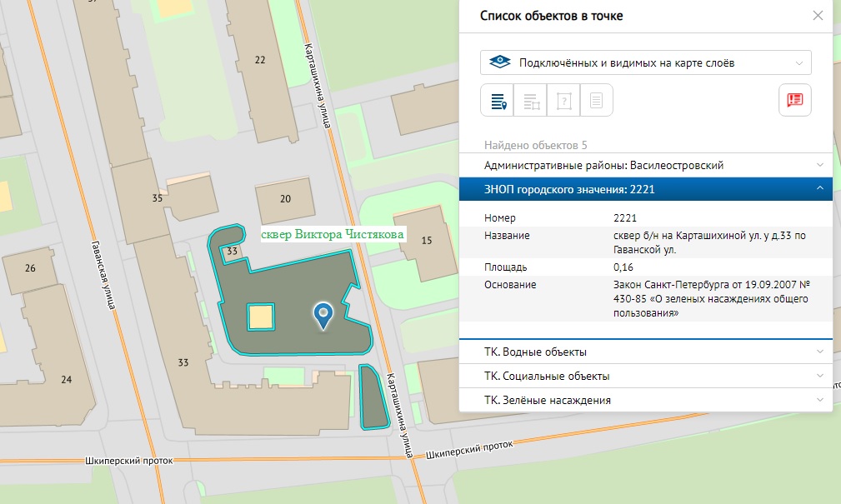Collapse the ЗНОП городского значения: 2221 section

(x=645, y=189)
